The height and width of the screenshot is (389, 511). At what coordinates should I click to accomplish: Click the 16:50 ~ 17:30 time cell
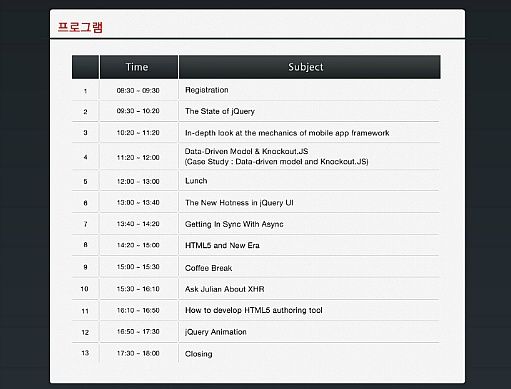click(138, 332)
